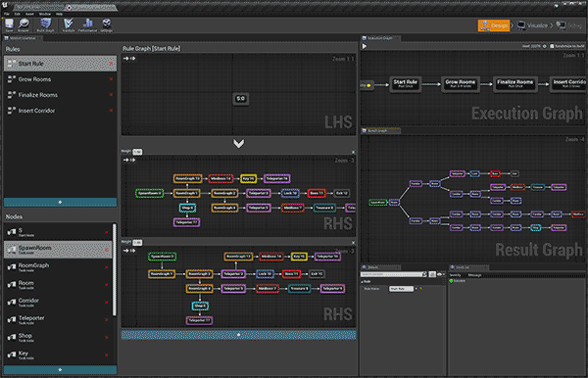The height and width of the screenshot is (378, 588).
Task: Delete the Grow Rooms rule red X
Action: [111, 79]
